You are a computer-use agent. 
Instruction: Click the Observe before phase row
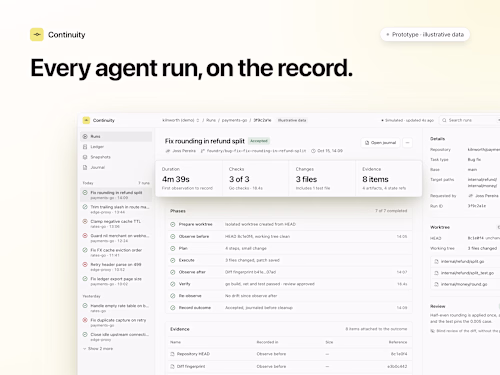(289, 236)
